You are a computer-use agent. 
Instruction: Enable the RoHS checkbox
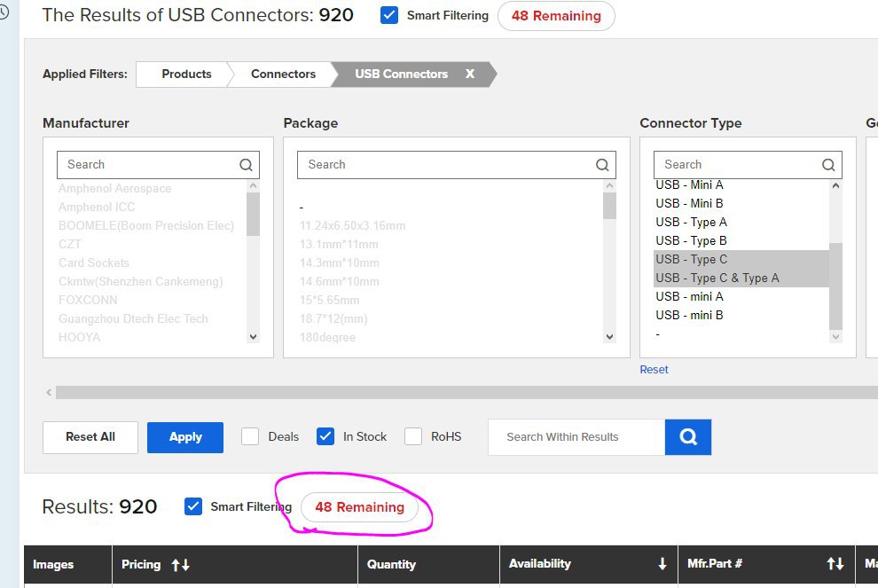pyautogui.click(x=413, y=437)
